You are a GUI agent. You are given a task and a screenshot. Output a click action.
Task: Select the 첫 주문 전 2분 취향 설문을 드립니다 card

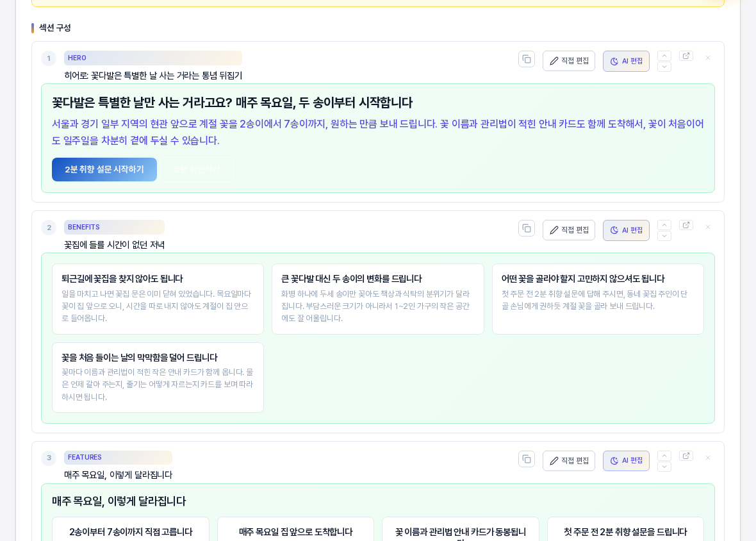click(x=625, y=529)
